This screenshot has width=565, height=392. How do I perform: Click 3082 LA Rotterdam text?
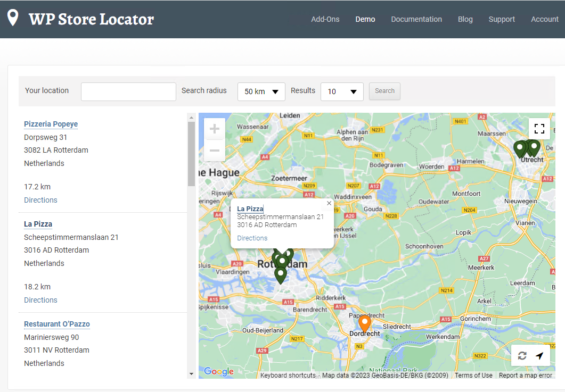(x=56, y=150)
